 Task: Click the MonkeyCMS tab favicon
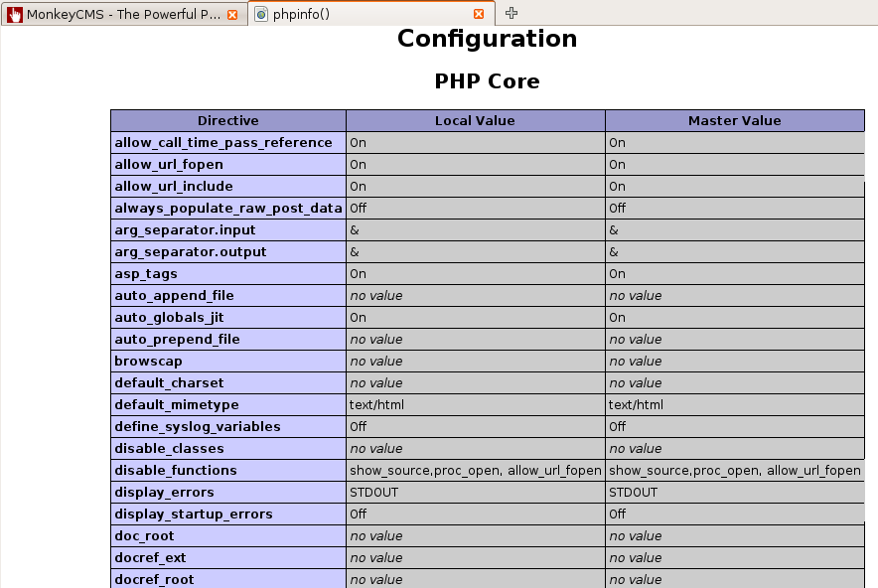15,14
